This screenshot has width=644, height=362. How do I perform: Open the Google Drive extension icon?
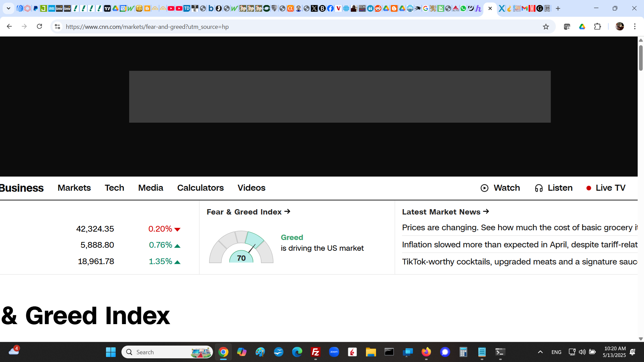[582, 26]
